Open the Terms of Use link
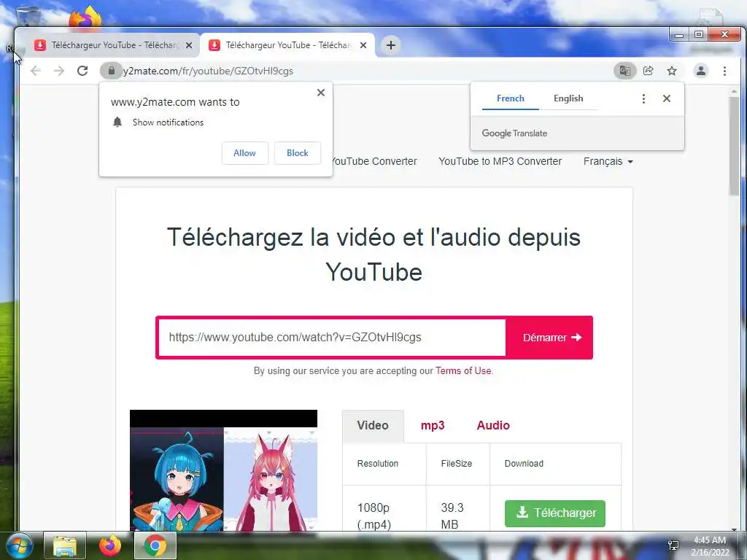This screenshot has height=560, width=747. click(463, 370)
